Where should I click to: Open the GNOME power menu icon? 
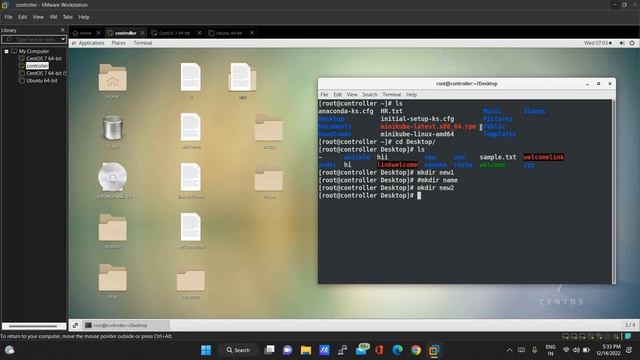632,43
